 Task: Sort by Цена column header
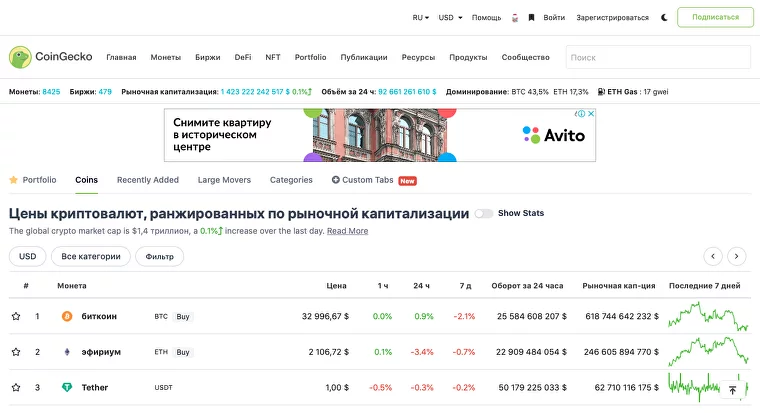336,286
